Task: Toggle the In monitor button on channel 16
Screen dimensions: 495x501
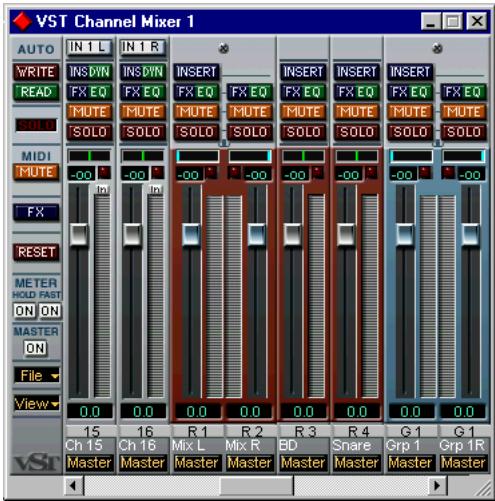Action: pos(156,189)
